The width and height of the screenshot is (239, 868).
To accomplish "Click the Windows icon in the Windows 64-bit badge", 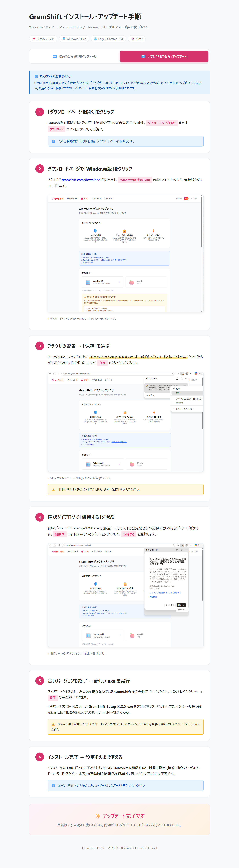I will point(64,39).
